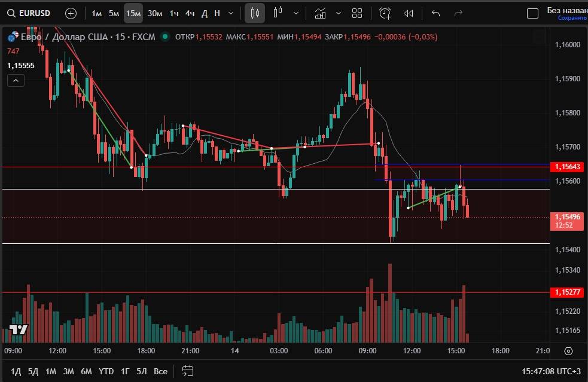The height and width of the screenshot is (382, 588).
Task: Expand the timeframe interval dropdown
Action: (x=231, y=13)
